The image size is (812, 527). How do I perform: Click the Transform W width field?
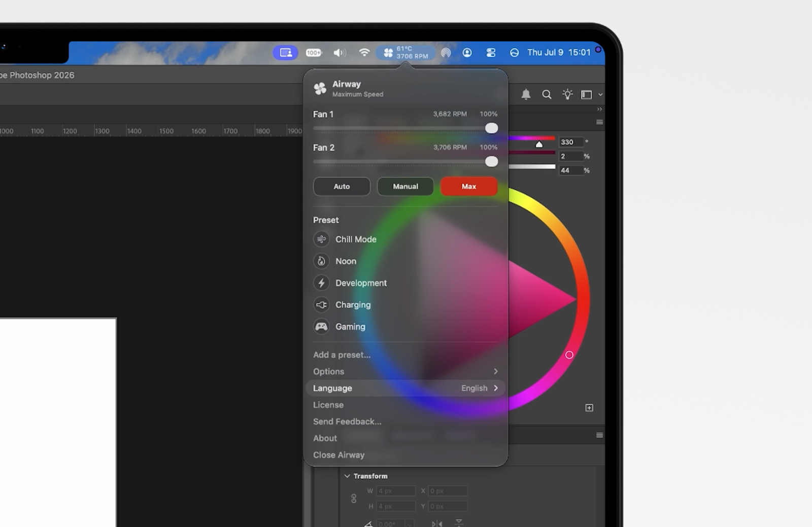coord(396,491)
